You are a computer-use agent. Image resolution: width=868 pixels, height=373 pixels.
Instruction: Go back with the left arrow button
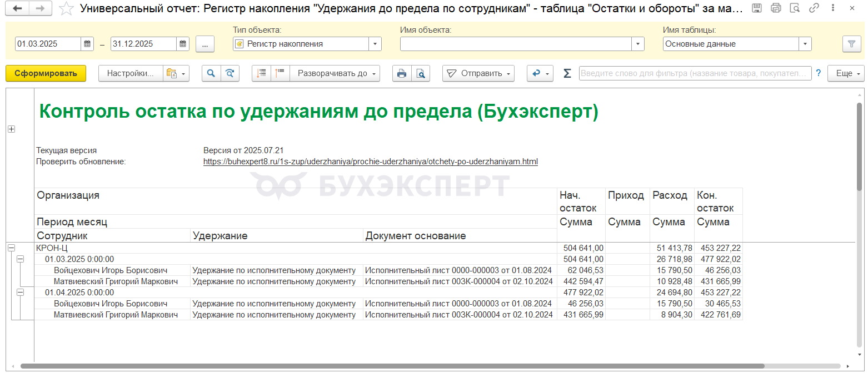18,8
